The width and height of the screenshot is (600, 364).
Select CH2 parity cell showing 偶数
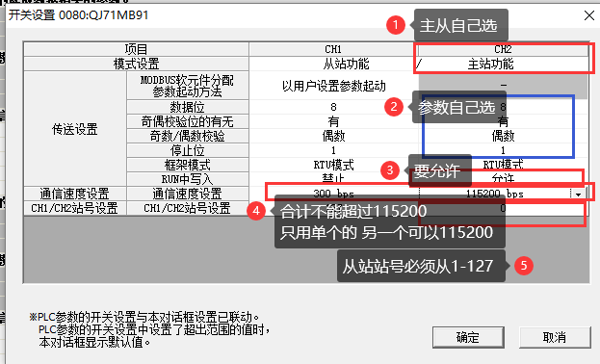click(503, 136)
